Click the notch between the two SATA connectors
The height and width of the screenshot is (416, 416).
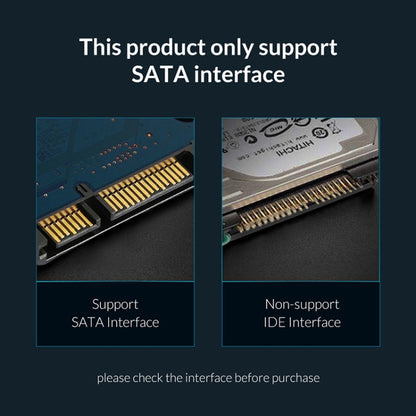[83, 190]
